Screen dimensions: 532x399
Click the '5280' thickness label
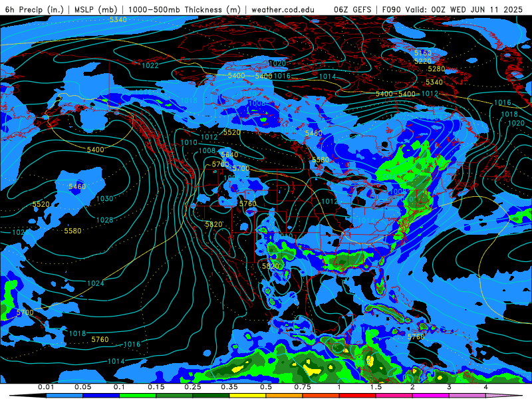coord(436,69)
